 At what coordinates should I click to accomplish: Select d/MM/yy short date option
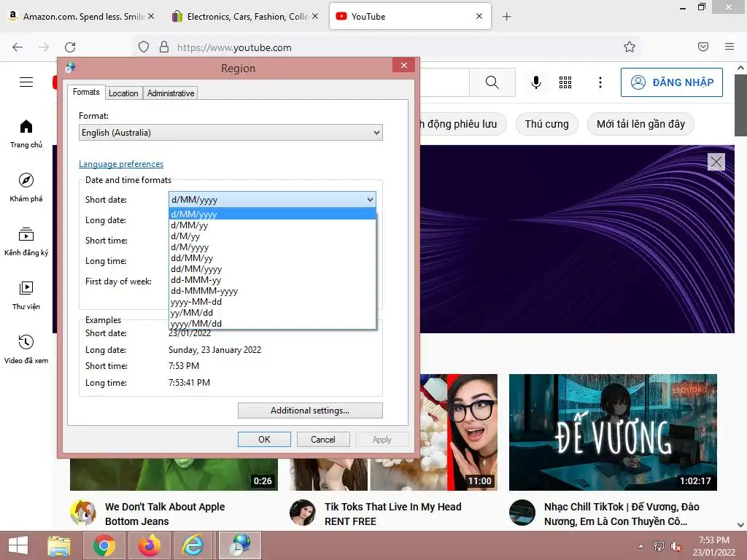click(273, 225)
